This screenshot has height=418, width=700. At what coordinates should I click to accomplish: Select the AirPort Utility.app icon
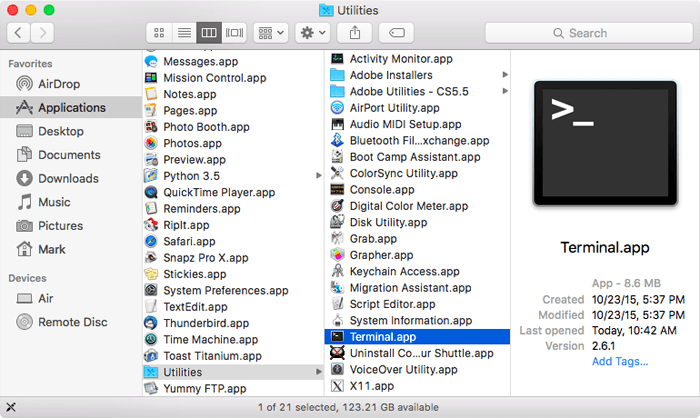(337, 108)
